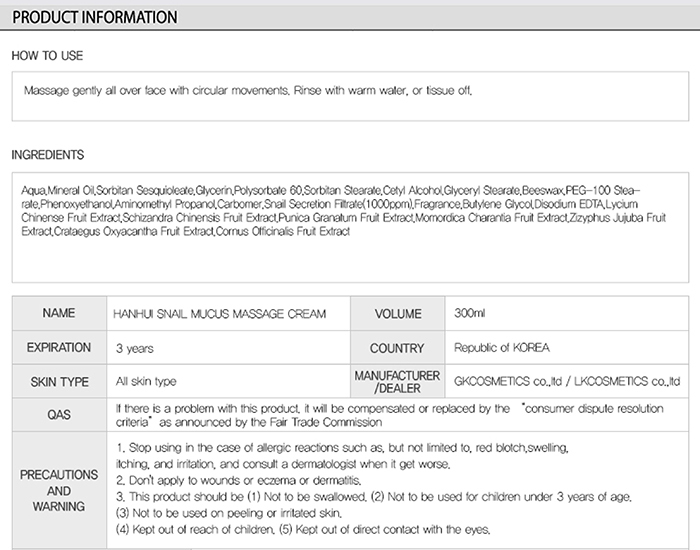700x550 pixels.
Task: Click the COUNTRY label cell
Action: (397, 348)
